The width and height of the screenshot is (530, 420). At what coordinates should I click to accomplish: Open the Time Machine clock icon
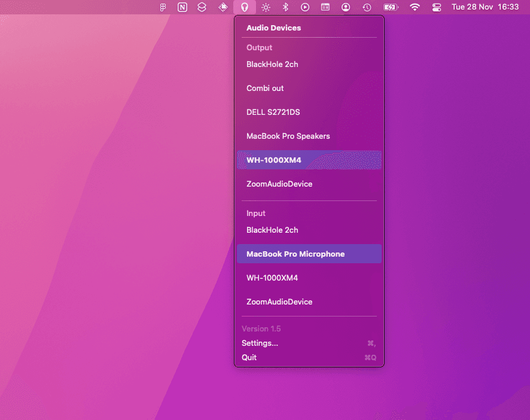click(x=367, y=7)
